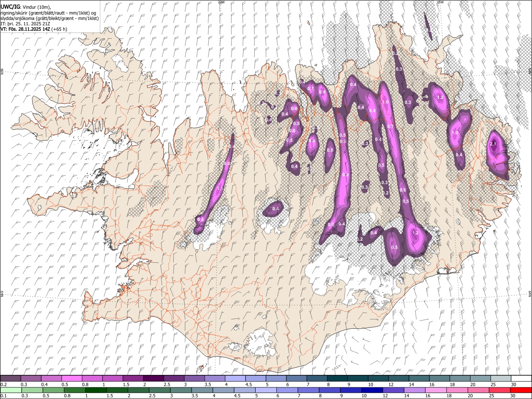Pick the darkest green 1 swatch in rain legend
Image resolution: width=532 pixels, height=399 pixels.
96,390
